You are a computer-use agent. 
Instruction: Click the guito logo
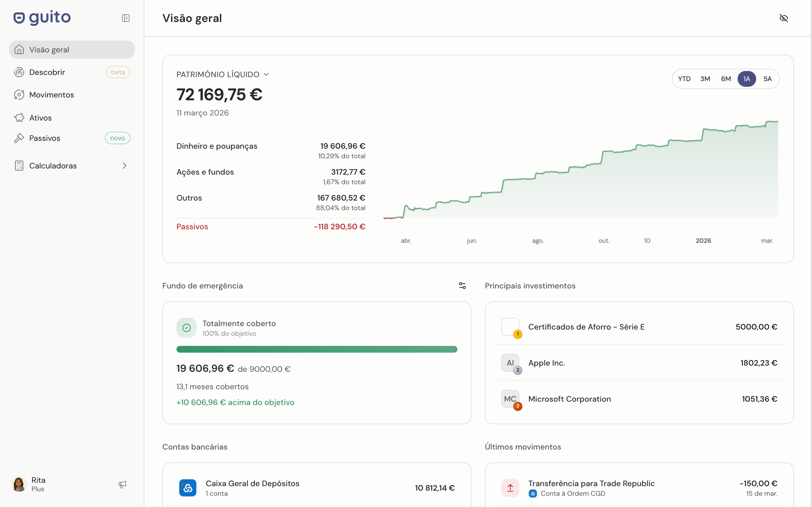click(42, 17)
